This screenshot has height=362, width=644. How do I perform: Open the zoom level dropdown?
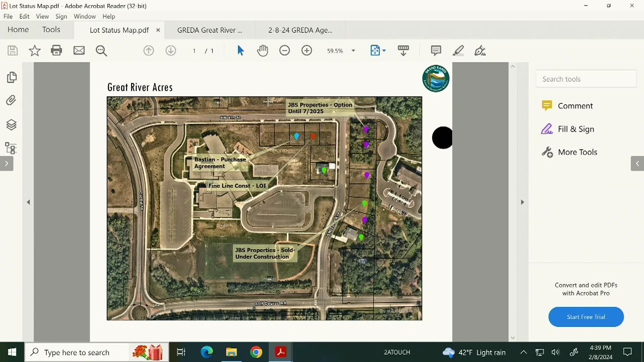(x=353, y=51)
